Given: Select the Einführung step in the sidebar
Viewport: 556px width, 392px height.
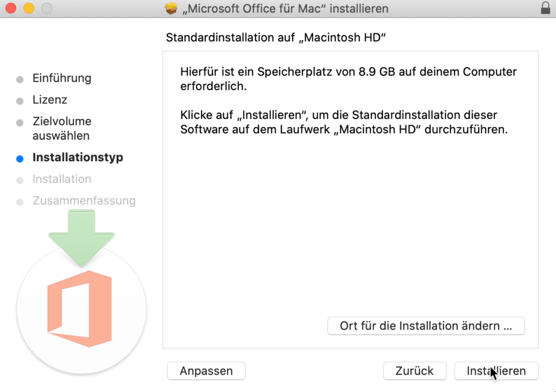Looking at the screenshot, I should (x=62, y=78).
